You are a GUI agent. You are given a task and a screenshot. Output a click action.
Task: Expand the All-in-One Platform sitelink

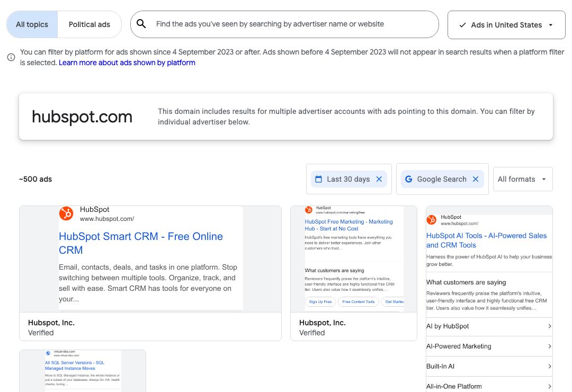pos(489,386)
